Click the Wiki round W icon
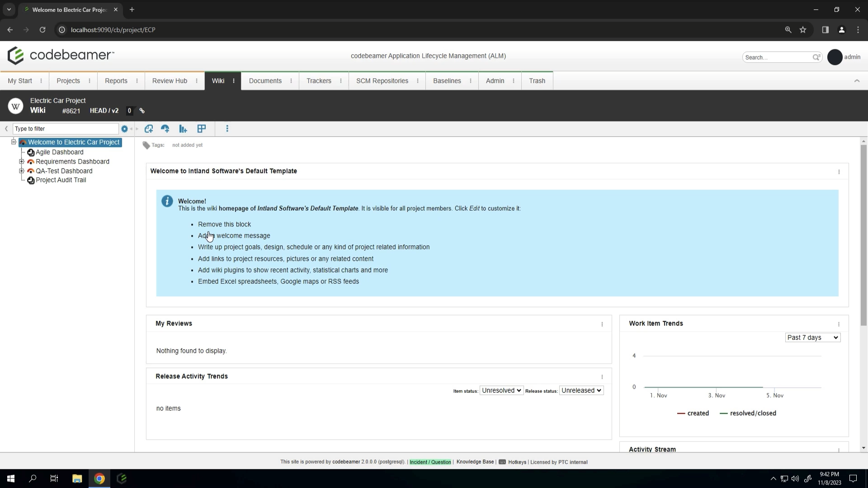868x488 pixels. pyautogui.click(x=15, y=106)
